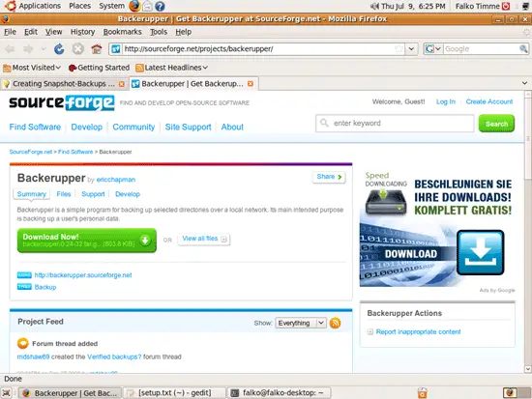Click the Ubuntu logo by Applications

click(10, 6)
